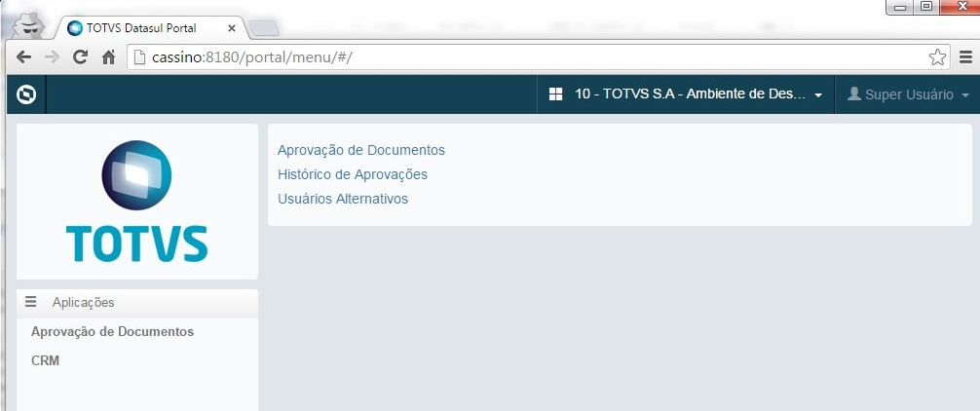Open a new browser tab
The width and height of the screenshot is (980, 411).
coord(263,28)
